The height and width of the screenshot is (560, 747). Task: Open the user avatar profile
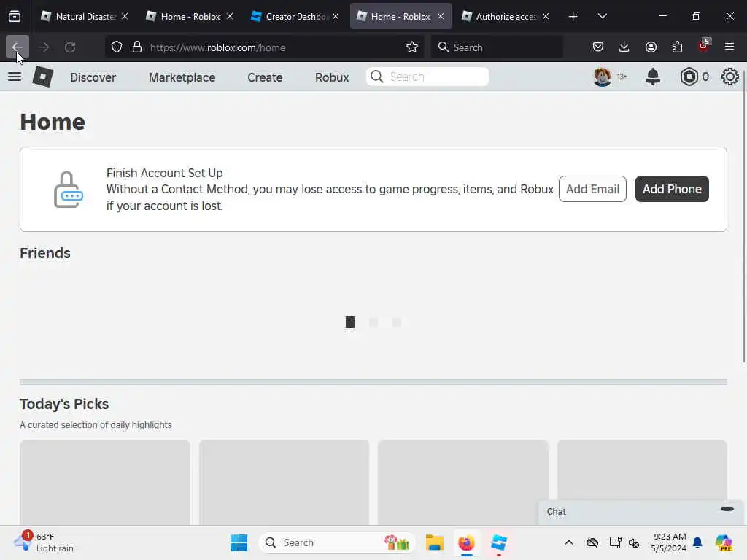pos(602,77)
